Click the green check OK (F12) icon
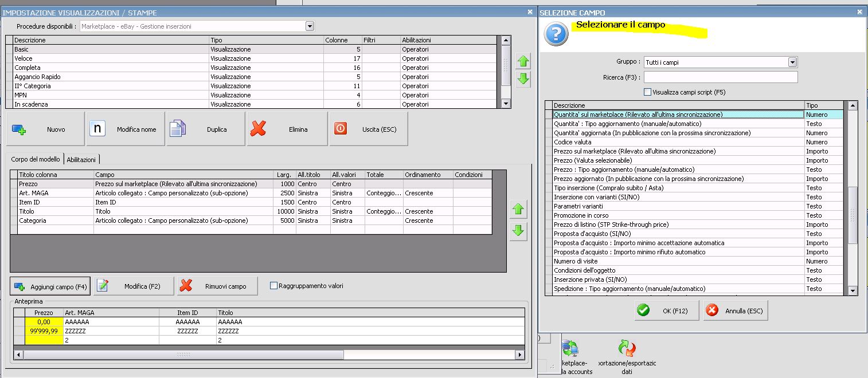Viewport: 868px width, 378px height. [x=643, y=311]
